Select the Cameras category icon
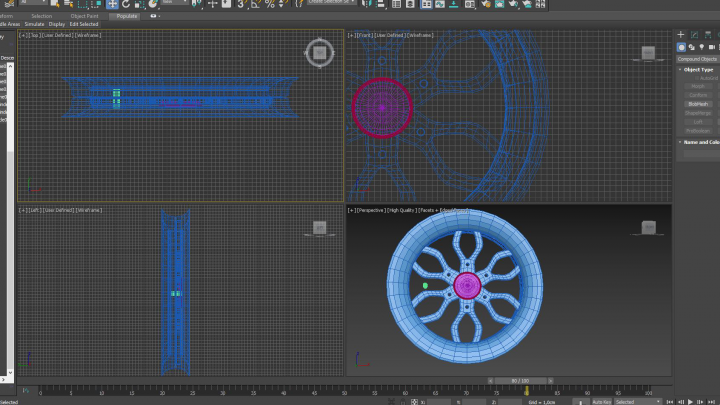720x405 pixels. click(712, 47)
